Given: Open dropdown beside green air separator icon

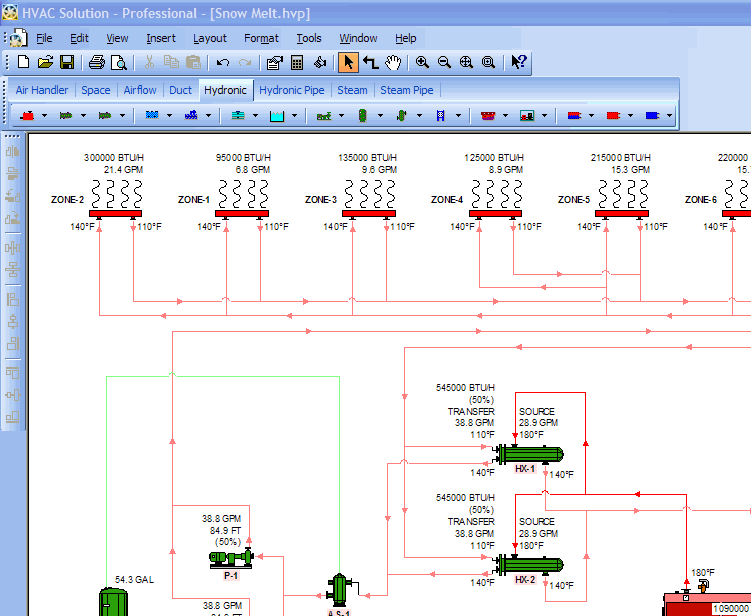Looking at the screenshot, I should pos(420,115).
